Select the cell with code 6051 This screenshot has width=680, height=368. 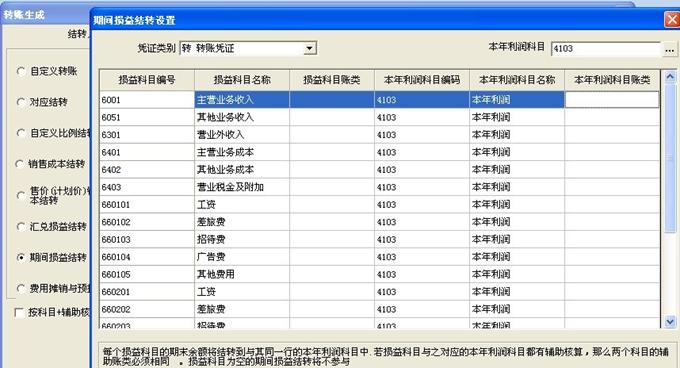point(147,117)
